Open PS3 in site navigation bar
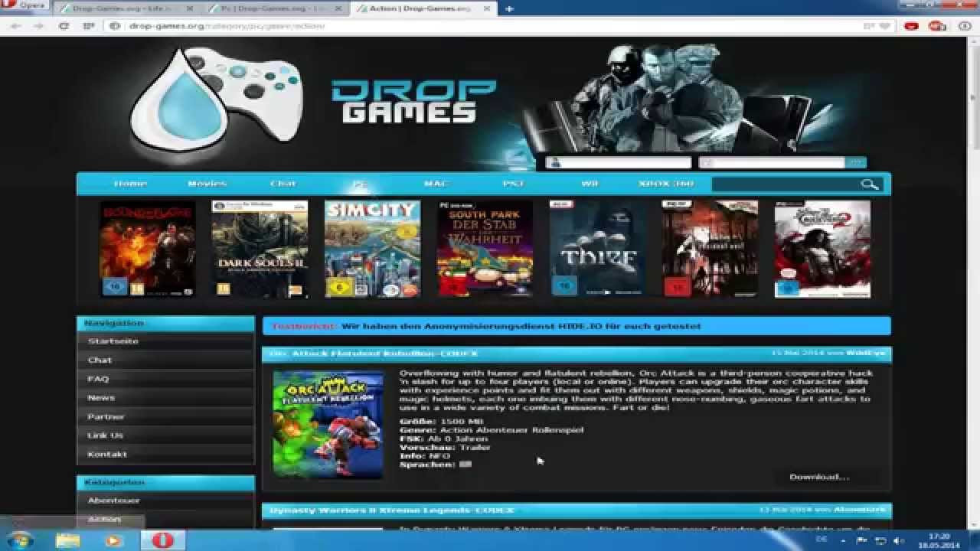The width and height of the screenshot is (980, 551). (x=512, y=184)
